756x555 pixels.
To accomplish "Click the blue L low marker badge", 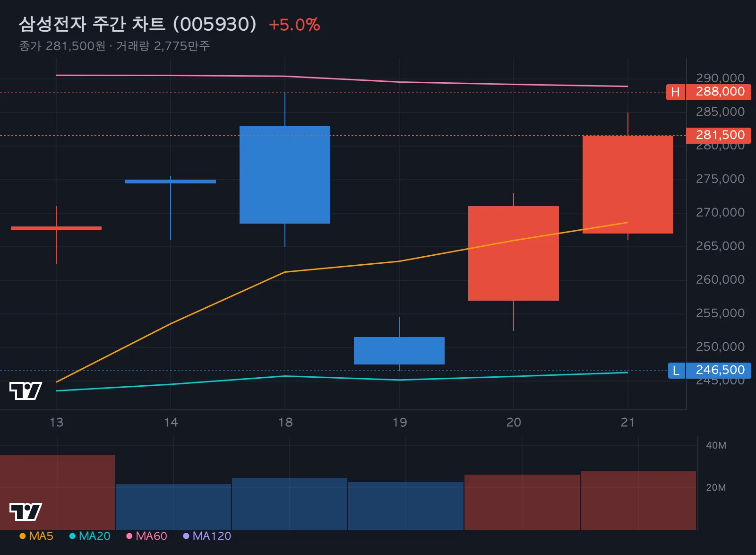I will click(676, 371).
